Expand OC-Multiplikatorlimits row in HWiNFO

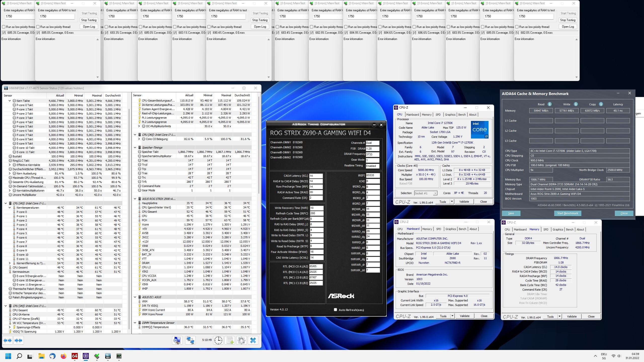[x=139, y=126]
